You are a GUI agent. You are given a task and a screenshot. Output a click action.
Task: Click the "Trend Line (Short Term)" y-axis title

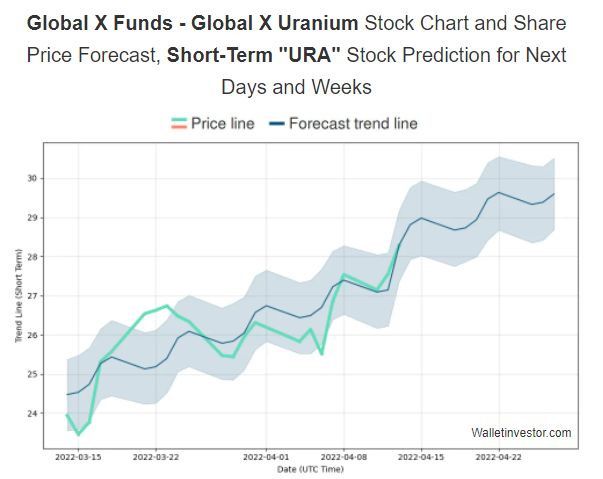[x=21, y=295]
